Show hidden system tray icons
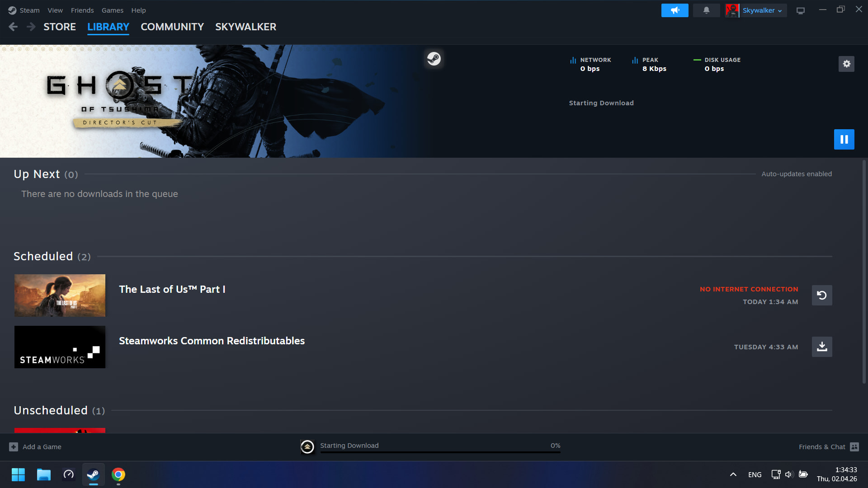This screenshot has height=488, width=868. coord(733,474)
